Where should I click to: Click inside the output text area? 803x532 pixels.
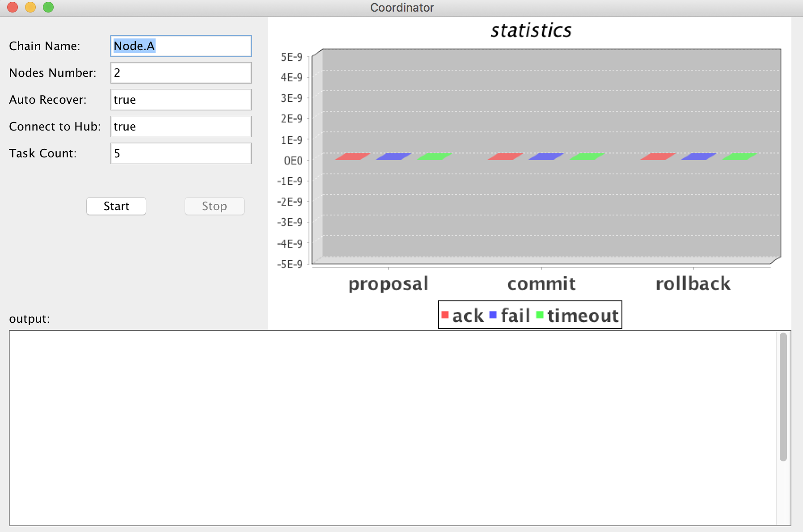click(x=393, y=427)
